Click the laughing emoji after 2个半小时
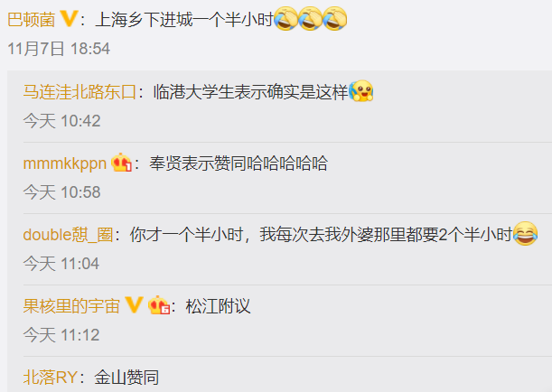 tap(525, 234)
